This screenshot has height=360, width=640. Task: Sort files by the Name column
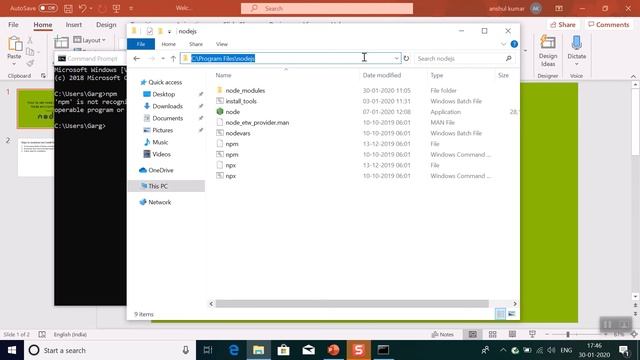click(223, 76)
